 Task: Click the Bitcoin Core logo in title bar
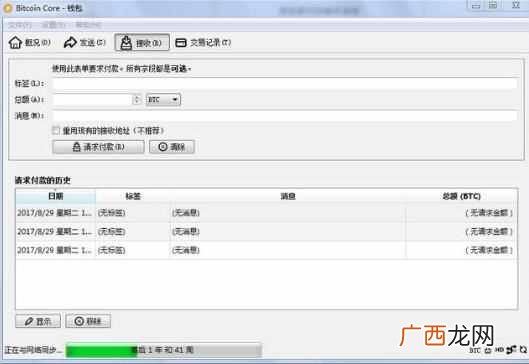coord(7,8)
